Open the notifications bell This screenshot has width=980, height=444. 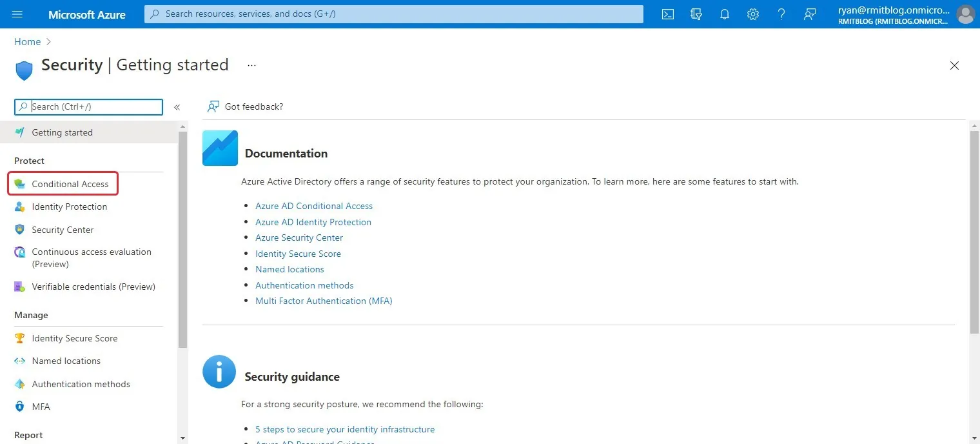coord(725,14)
